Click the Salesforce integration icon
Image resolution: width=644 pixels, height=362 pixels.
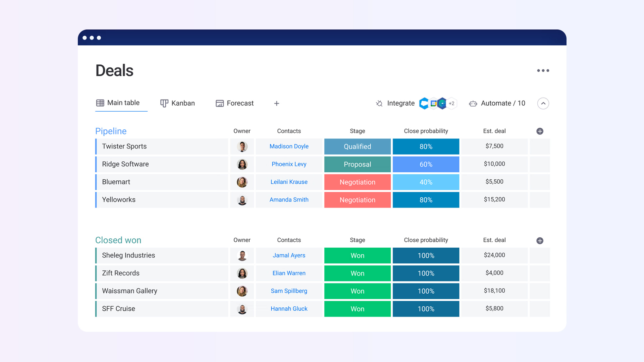(x=424, y=103)
